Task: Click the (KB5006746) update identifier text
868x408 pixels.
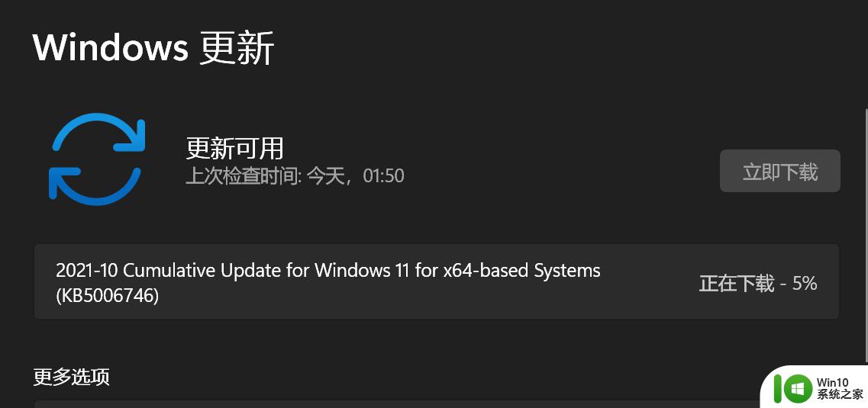Action: tap(108, 296)
